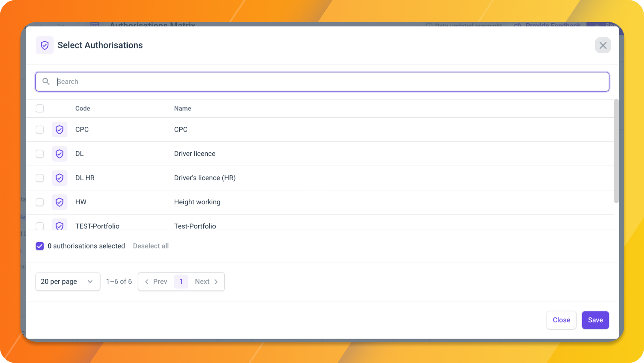Click the Deselect all link
Viewport: 644px width, 363px height.
tap(151, 246)
